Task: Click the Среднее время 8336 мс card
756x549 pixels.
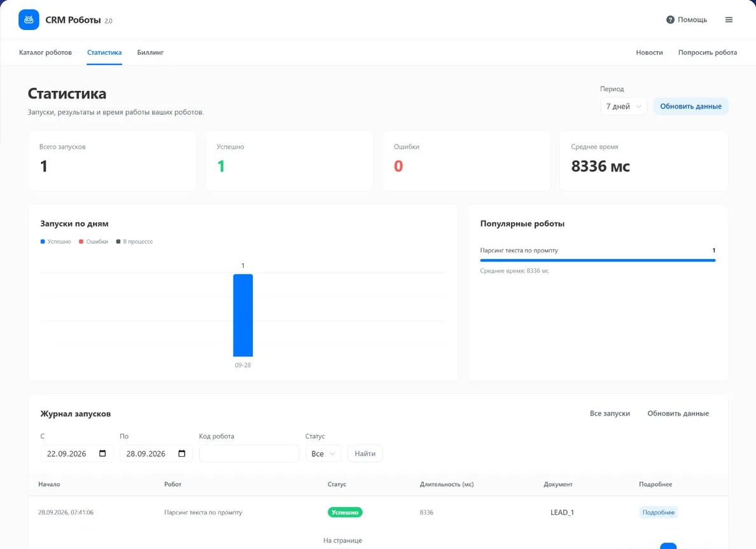Action: point(643,161)
